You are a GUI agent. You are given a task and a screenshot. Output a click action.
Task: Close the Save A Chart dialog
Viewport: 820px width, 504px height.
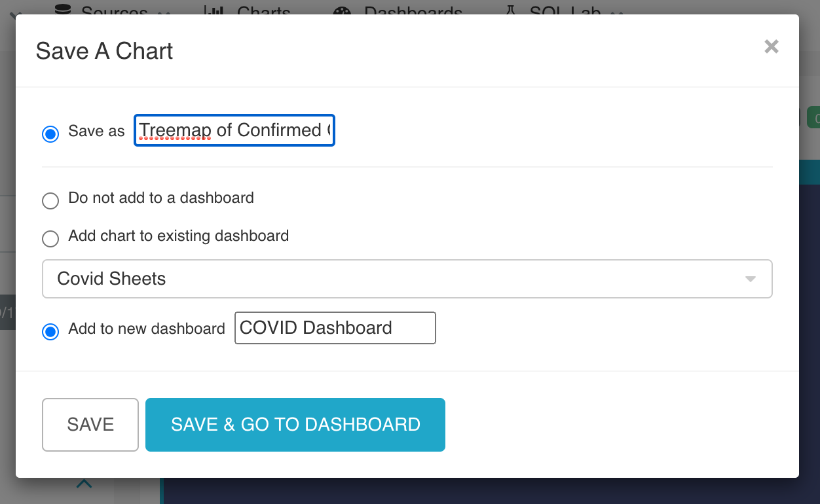[x=772, y=46]
